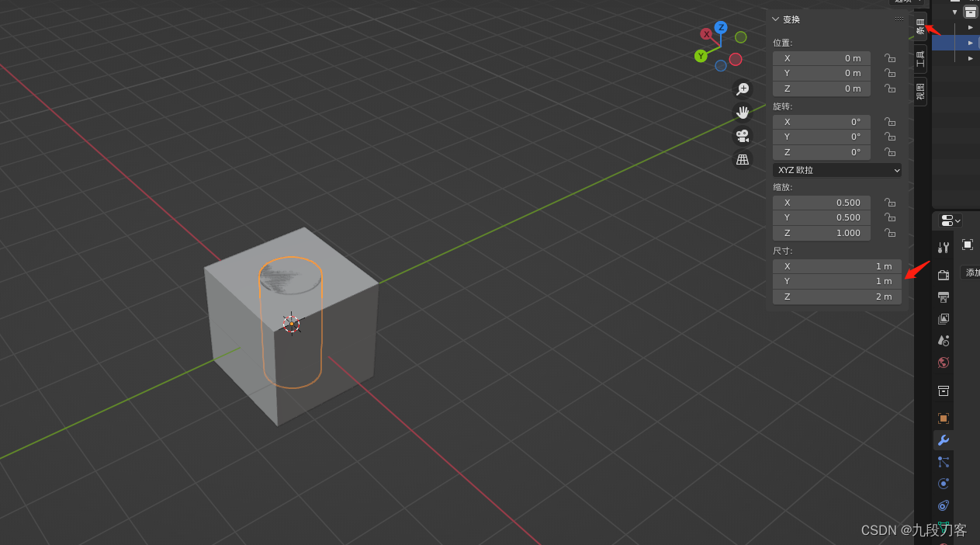Expand the selected row in the outliner
Screen dimensions: 980x545
(971, 43)
